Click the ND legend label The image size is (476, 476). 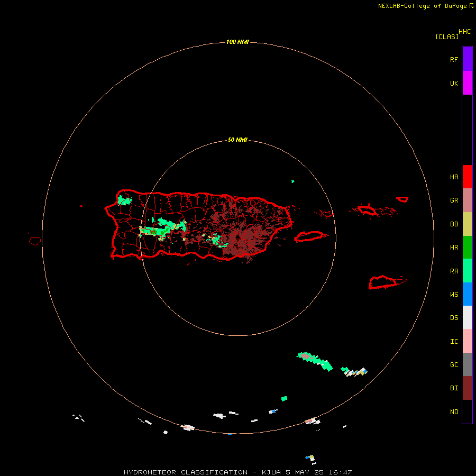pyautogui.click(x=454, y=412)
